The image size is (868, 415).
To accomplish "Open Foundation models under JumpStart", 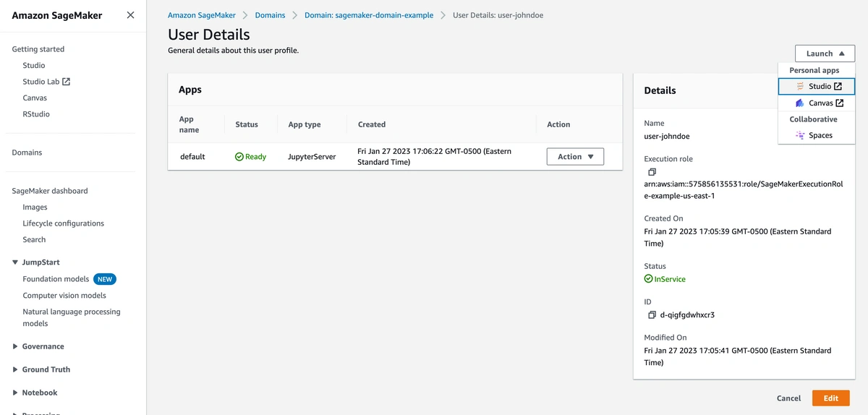I will [56, 279].
